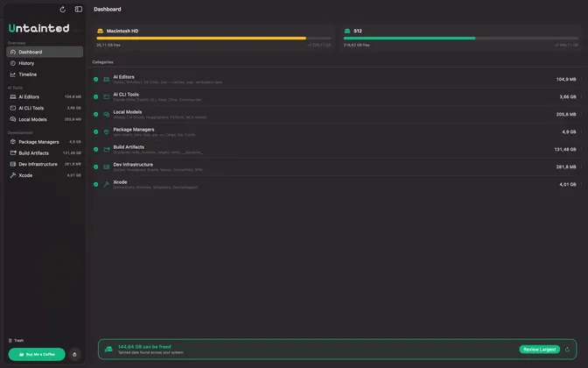Click the 4,01 GB size in Xcode list row
The width and height of the screenshot is (588, 368).
pyautogui.click(x=568, y=184)
